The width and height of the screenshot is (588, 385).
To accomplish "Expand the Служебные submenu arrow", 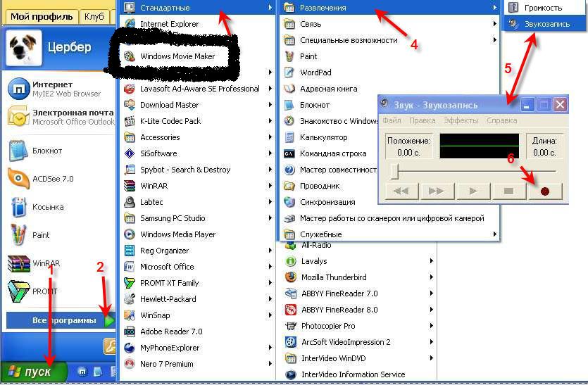I will (x=495, y=234).
